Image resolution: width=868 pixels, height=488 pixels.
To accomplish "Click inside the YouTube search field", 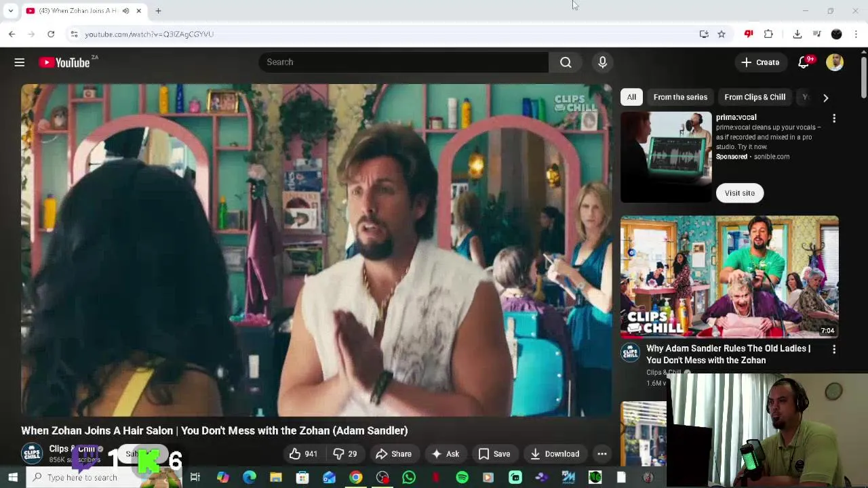I will (403, 62).
